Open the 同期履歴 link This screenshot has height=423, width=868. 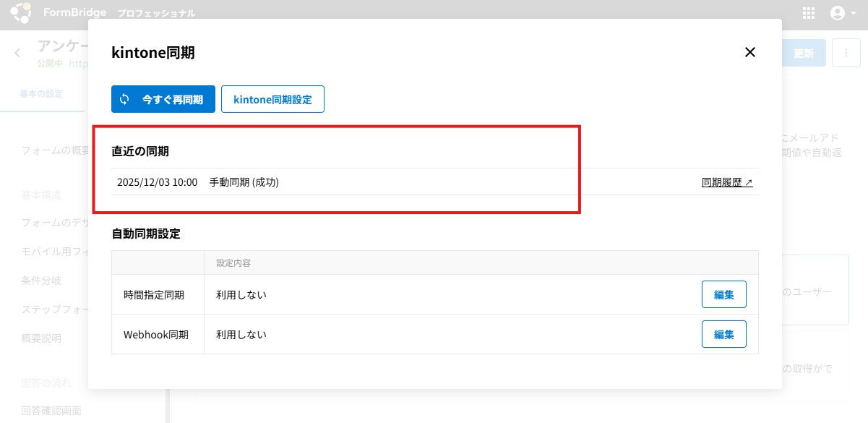(726, 182)
